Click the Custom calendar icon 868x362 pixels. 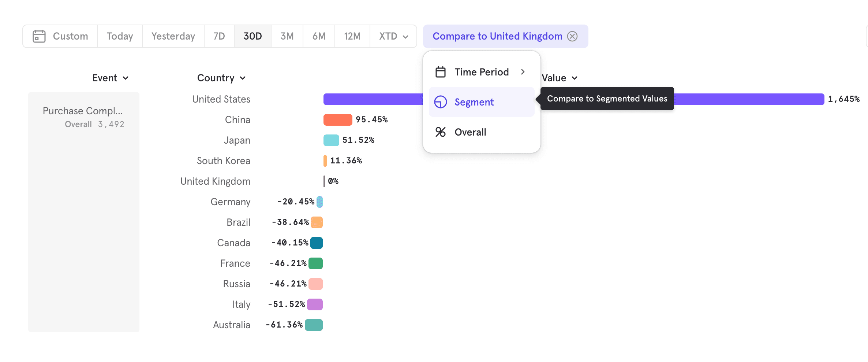(x=39, y=36)
